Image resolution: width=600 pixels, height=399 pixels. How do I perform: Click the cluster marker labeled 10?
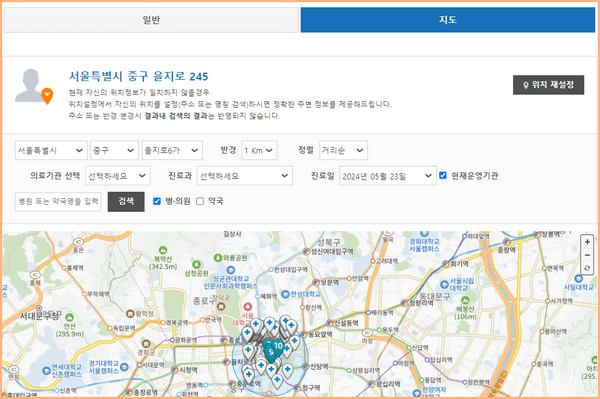278,346
